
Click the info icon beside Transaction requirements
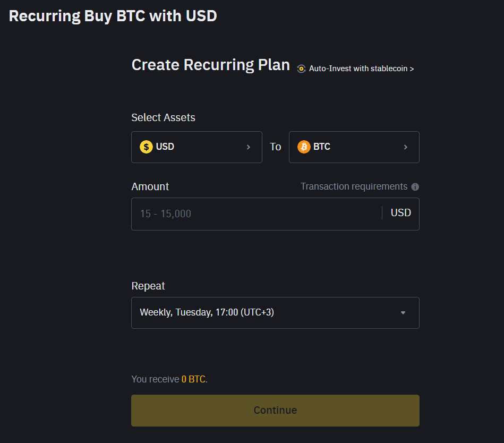pyautogui.click(x=415, y=187)
